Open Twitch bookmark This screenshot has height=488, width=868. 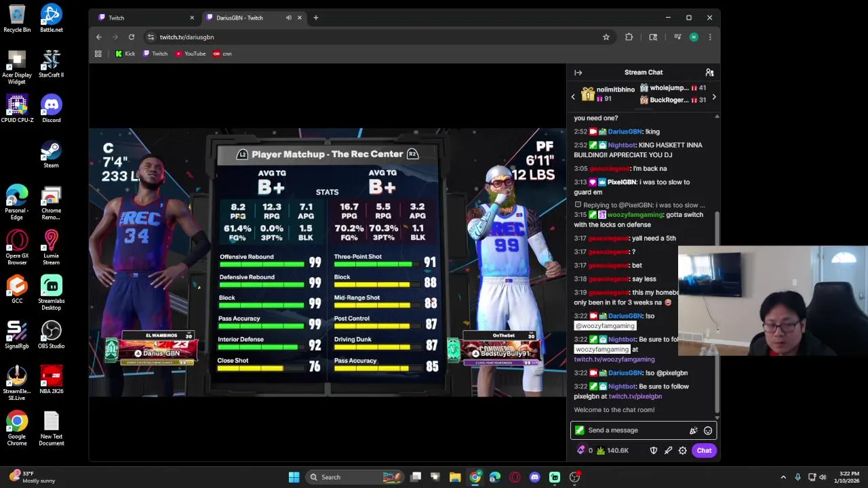point(155,54)
